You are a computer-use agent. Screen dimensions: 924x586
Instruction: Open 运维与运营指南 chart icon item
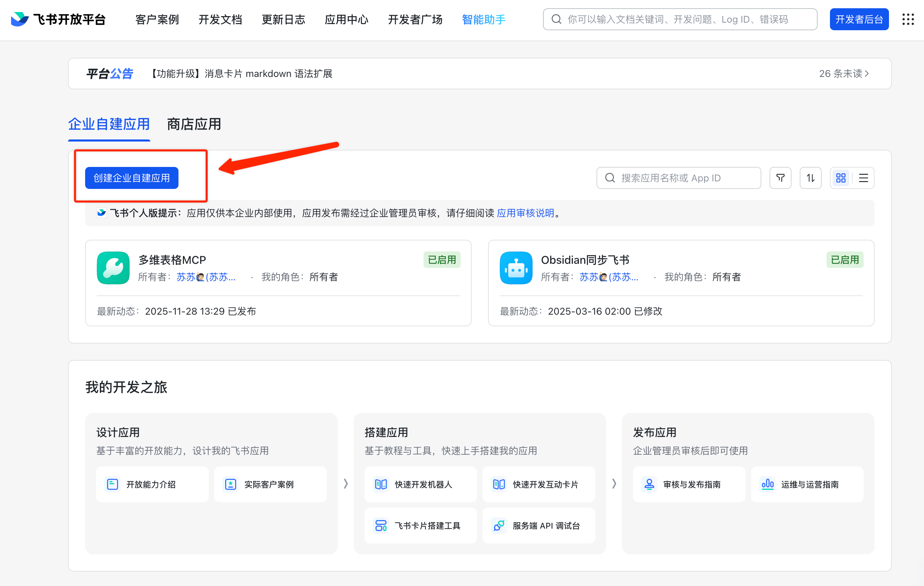click(807, 484)
